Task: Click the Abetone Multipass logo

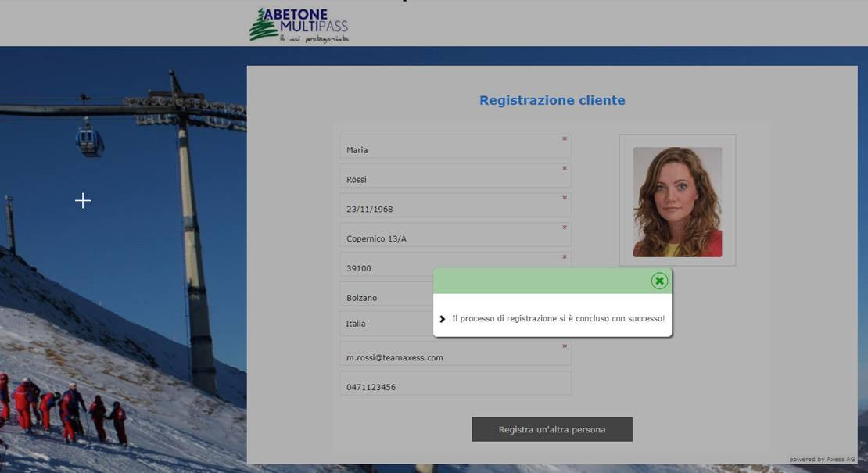Action: pos(299,25)
